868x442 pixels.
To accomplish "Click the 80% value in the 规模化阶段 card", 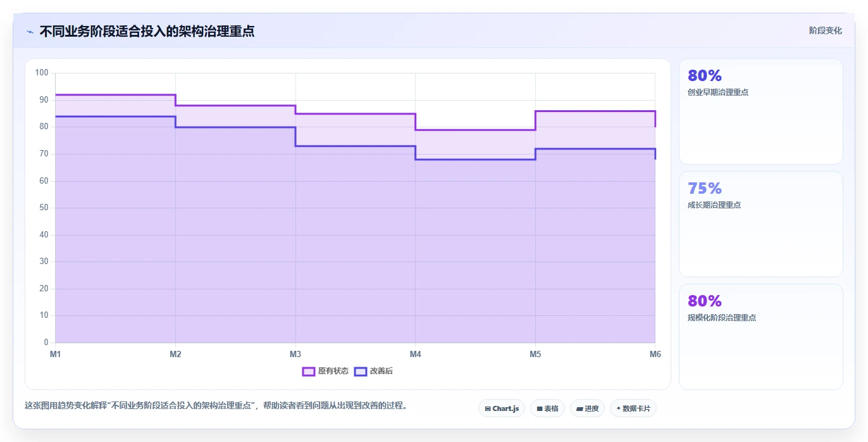I will 705,301.
